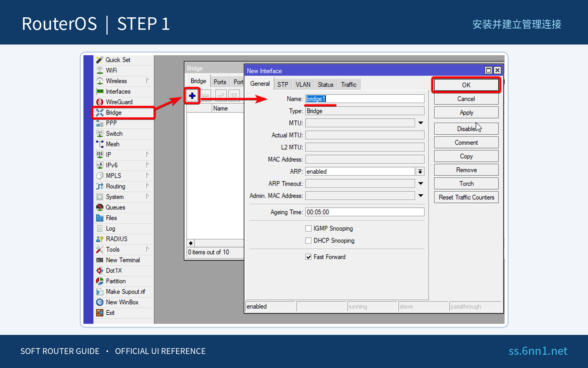This screenshot has height=368, width=588.
Task: Enable the DHCP Snooping checkbox
Action: [x=309, y=241]
